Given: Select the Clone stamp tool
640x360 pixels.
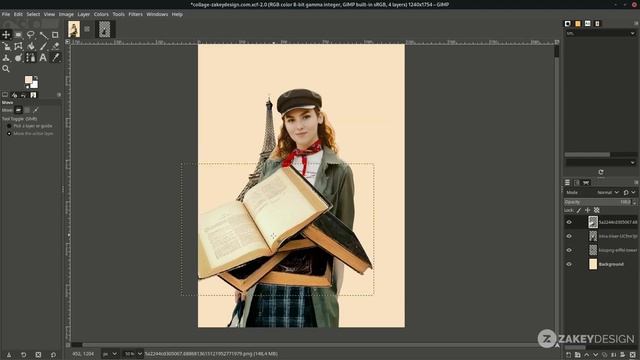Looking at the screenshot, I should (x=6, y=58).
